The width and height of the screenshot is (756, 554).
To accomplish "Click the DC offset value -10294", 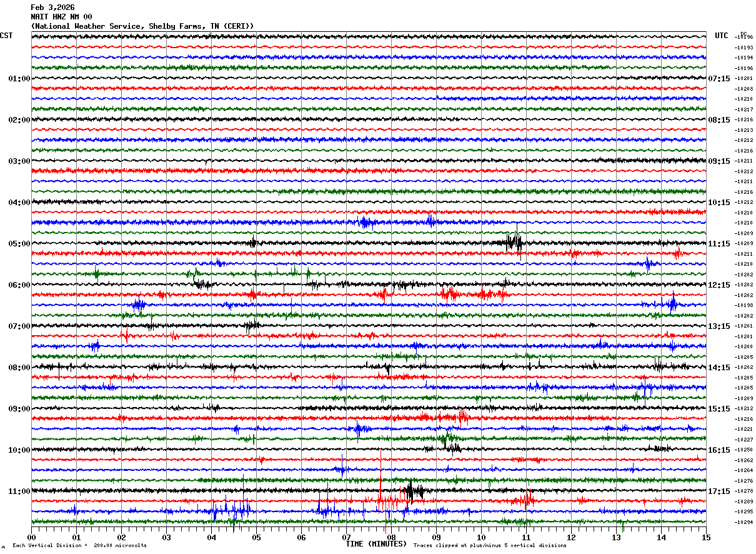I will tap(744, 522).
